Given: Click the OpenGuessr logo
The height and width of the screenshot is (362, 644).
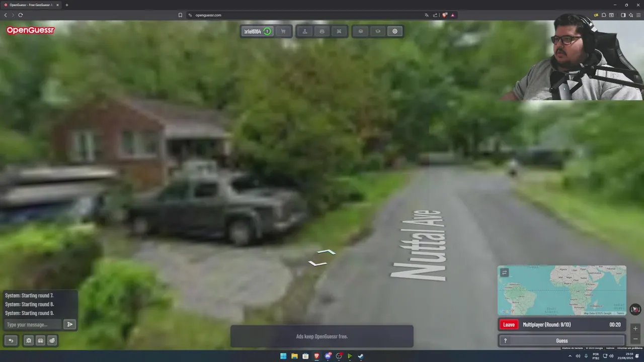Looking at the screenshot, I should (x=30, y=30).
